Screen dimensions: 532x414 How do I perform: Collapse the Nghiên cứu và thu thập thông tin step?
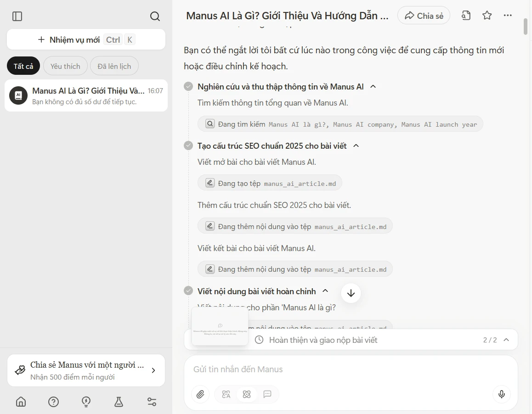(x=373, y=86)
